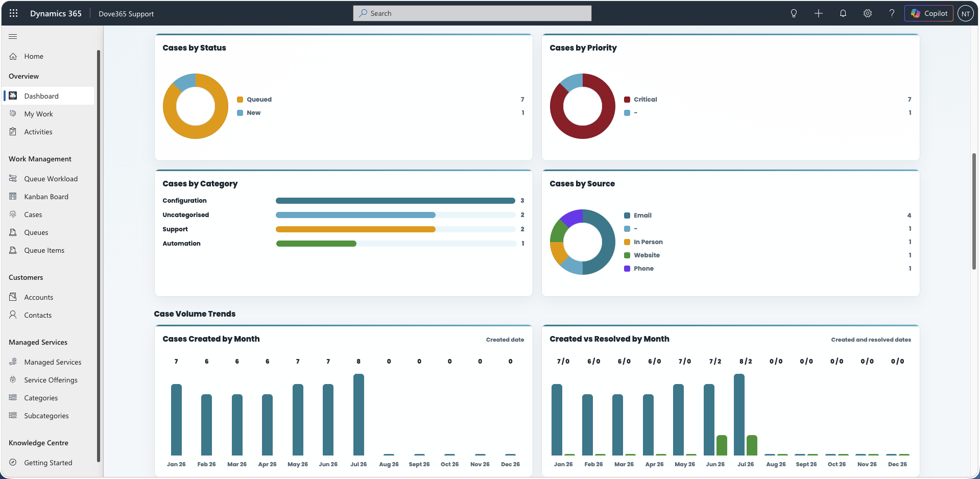Click the Cases icon in the sidebar
980x479 pixels.
13,214
